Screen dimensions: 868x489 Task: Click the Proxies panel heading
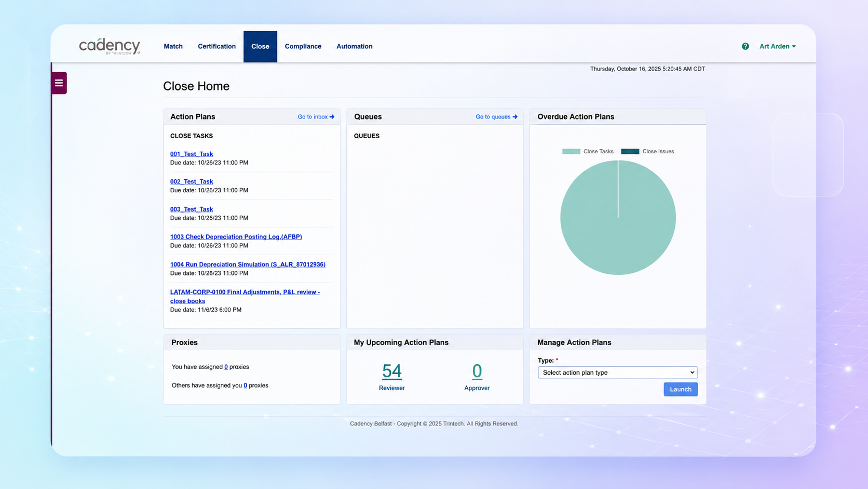point(184,342)
